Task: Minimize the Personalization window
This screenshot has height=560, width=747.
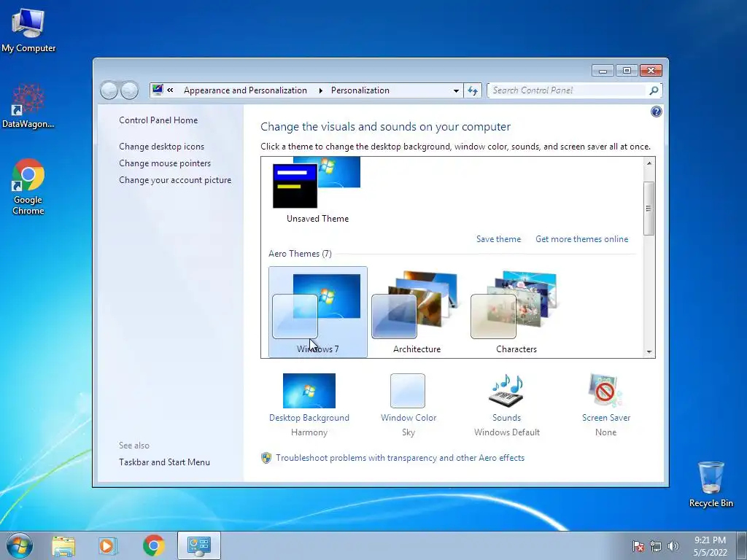Action: (x=603, y=71)
